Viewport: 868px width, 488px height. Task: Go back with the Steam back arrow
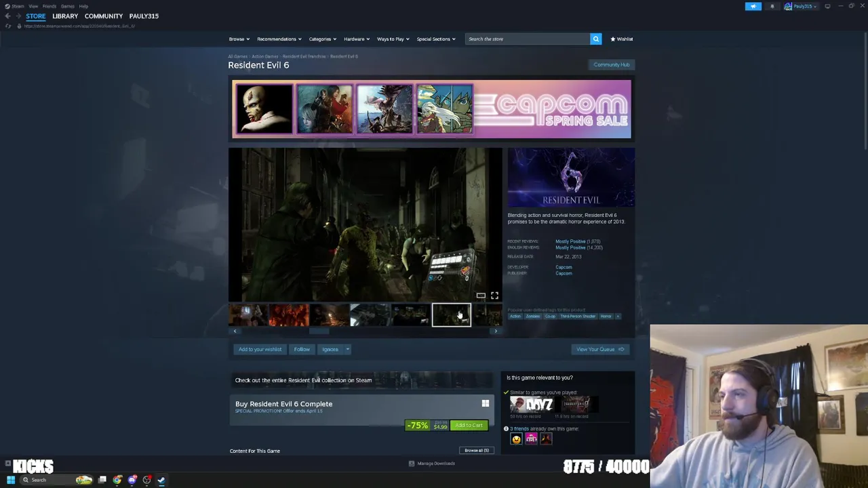(x=7, y=16)
